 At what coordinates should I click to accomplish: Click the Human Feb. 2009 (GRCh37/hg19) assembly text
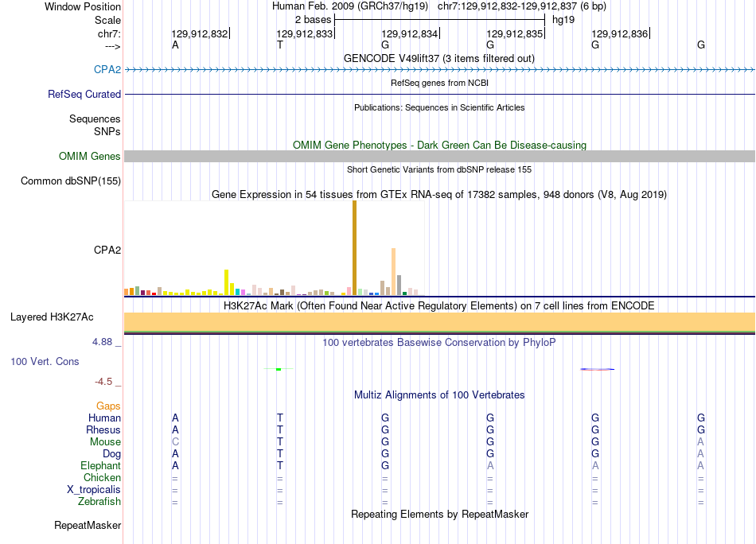coord(350,6)
